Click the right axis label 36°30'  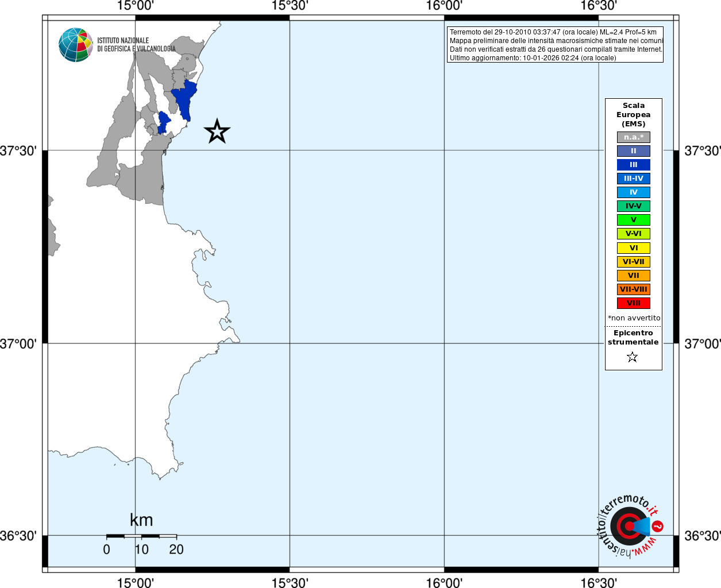(702, 536)
